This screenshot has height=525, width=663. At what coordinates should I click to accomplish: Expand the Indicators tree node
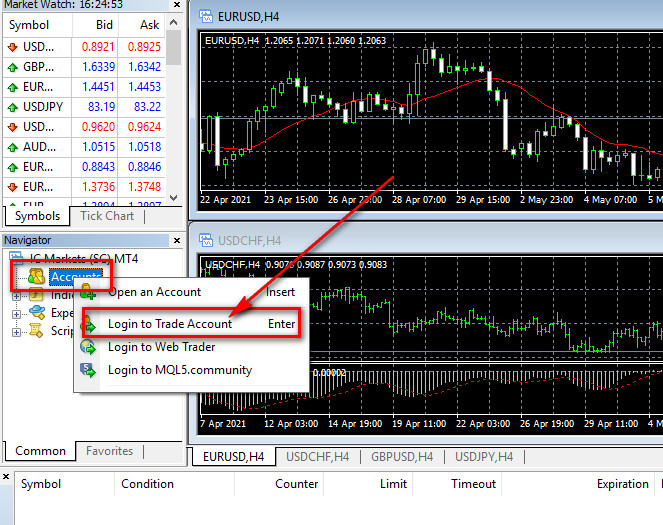[x=16, y=295]
